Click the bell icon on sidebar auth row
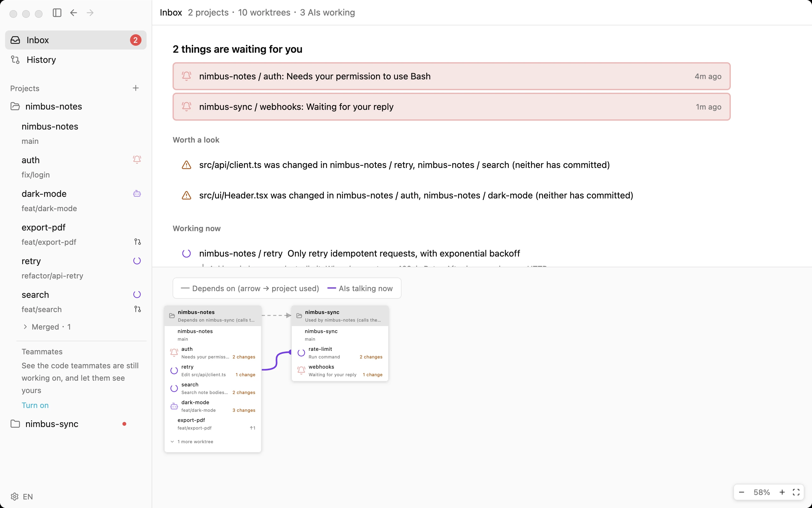 tap(137, 159)
